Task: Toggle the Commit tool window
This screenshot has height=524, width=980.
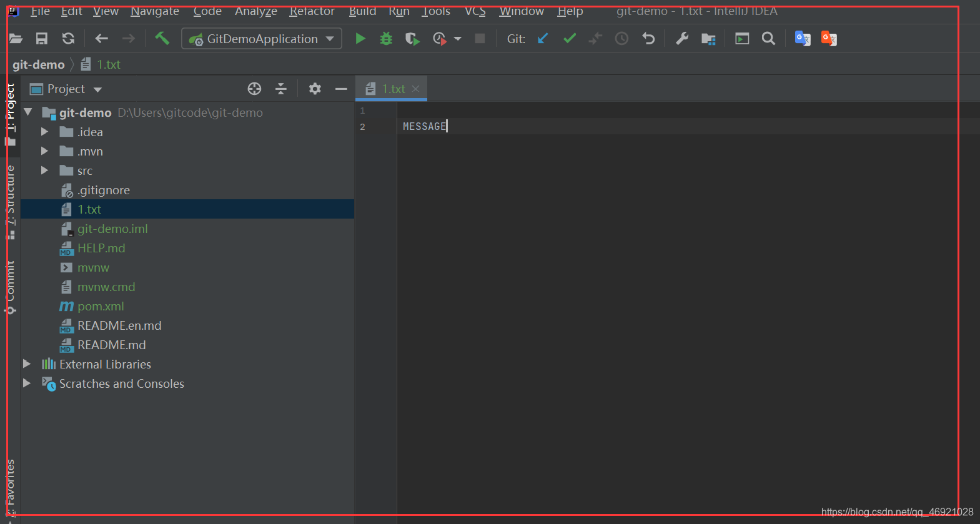Action: 11,287
